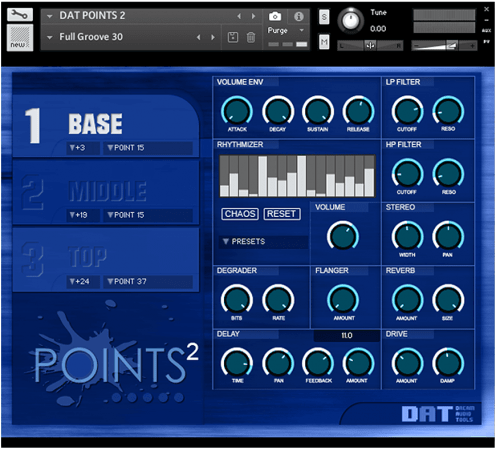This screenshot has width=496, height=450.
Task: Click the Volume Env RELEASE knob
Action: 358,111
